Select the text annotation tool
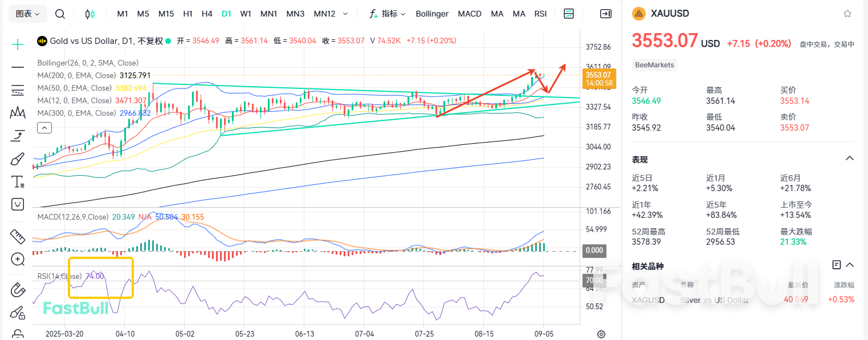The image size is (868, 340). coord(17,181)
